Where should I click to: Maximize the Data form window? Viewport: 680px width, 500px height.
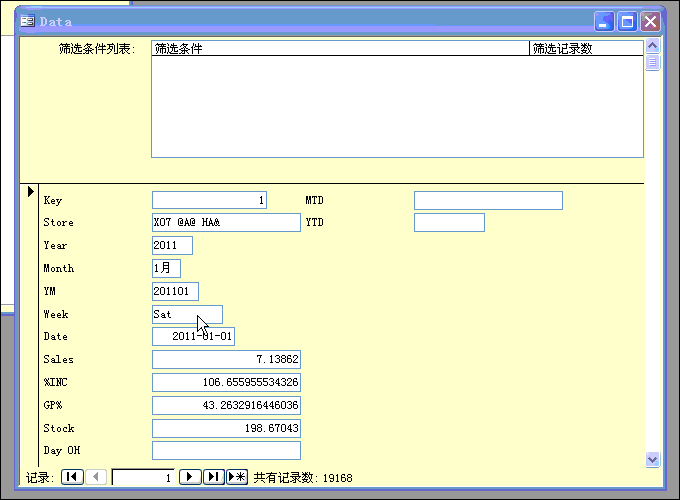628,21
